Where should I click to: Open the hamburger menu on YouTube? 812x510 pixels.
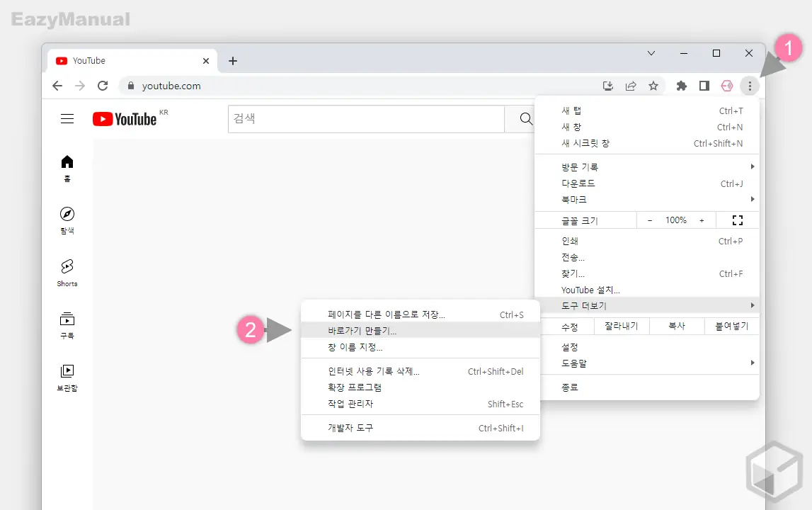click(67, 119)
